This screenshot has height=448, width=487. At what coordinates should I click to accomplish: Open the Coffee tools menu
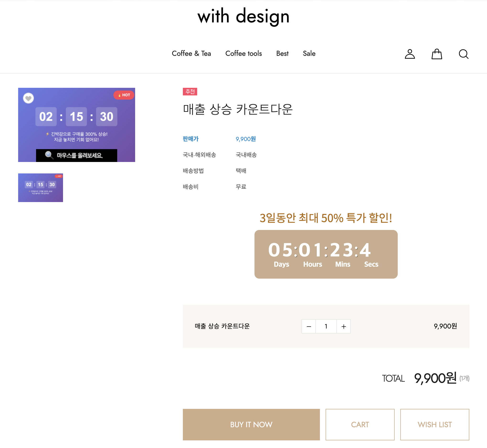(x=243, y=53)
